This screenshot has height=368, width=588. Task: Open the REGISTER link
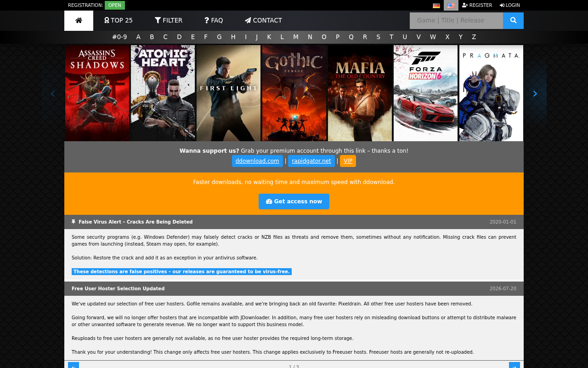pyautogui.click(x=477, y=6)
